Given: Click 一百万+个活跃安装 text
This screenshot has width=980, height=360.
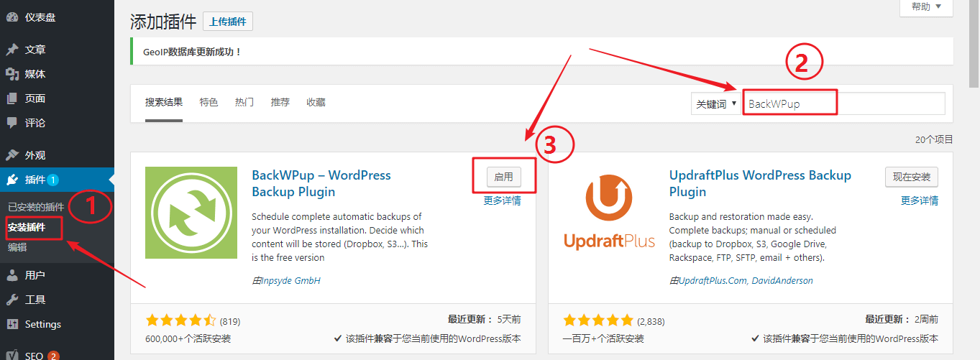Looking at the screenshot, I should pos(603,338).
